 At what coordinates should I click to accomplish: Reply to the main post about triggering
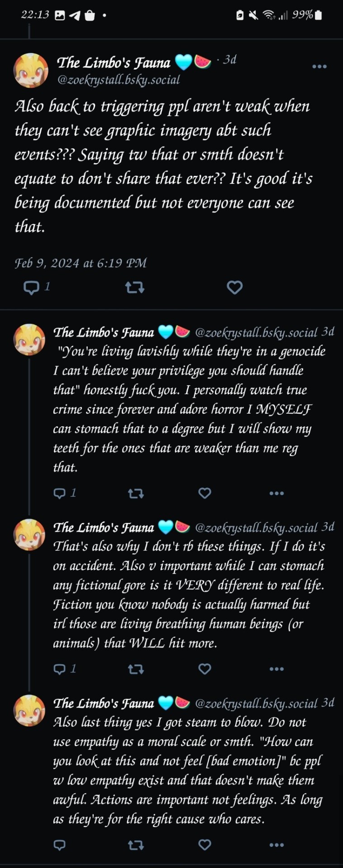pyautogui.click(x=32, y=287)
